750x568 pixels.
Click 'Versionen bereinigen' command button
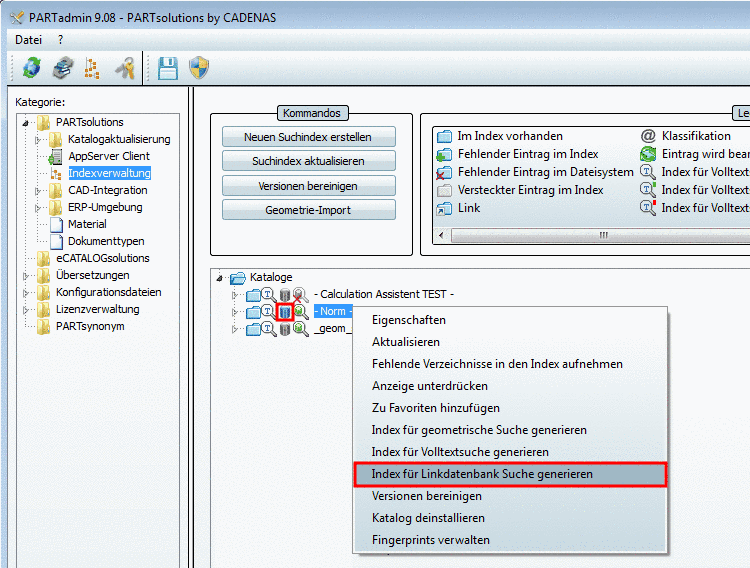tap(309, 186)
